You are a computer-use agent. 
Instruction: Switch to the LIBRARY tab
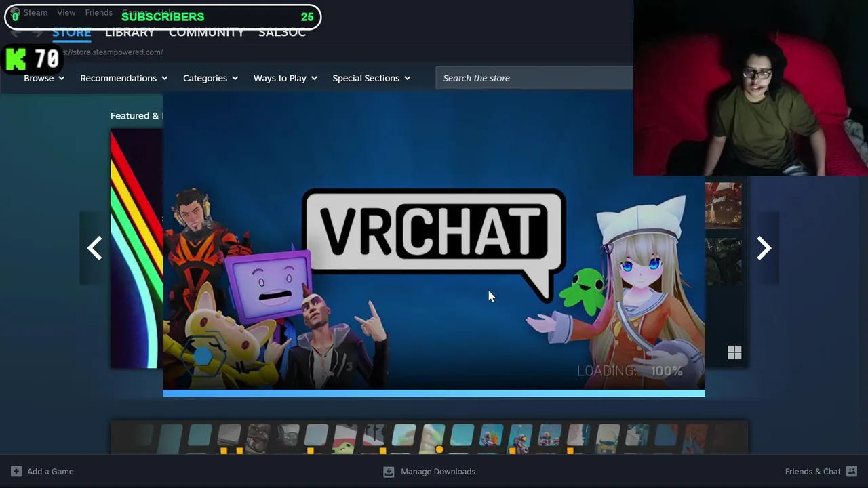(130, 32)
